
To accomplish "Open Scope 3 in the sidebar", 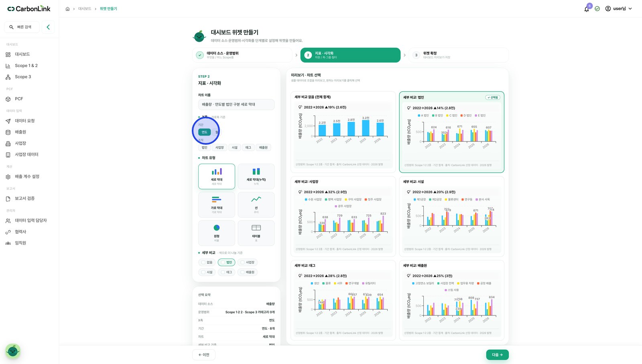I will [23, 77].
